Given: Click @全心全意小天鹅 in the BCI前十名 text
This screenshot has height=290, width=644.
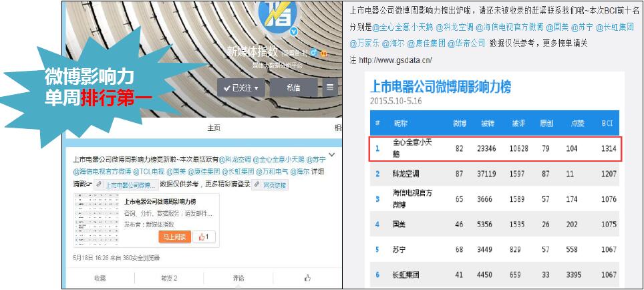Looking at the screenshot, I should tap(402, 27).
